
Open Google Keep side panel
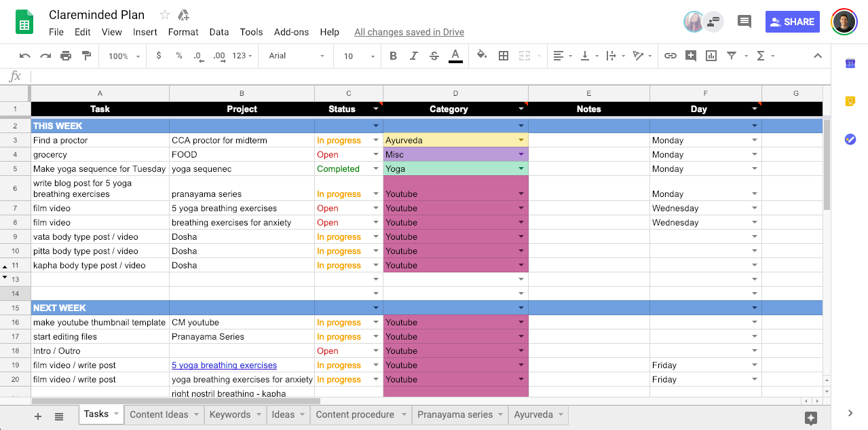click(x=850, y=101)
